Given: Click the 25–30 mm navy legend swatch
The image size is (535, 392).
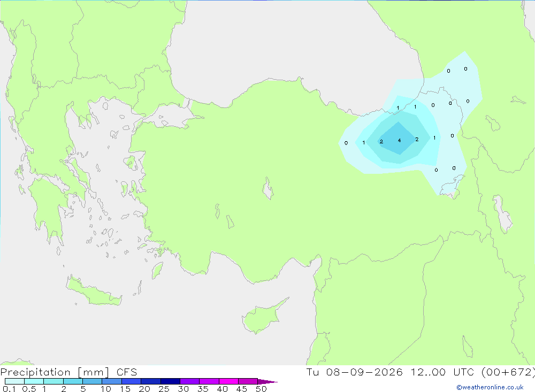Looking at the screenshot, I should (x=170, y=381).
